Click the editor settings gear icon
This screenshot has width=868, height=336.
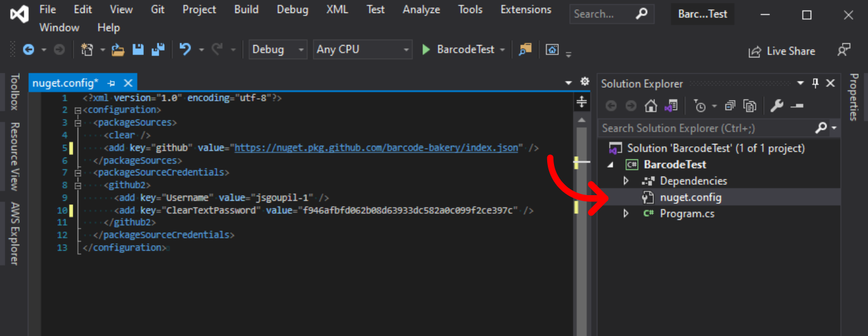(x=585, y=82)
